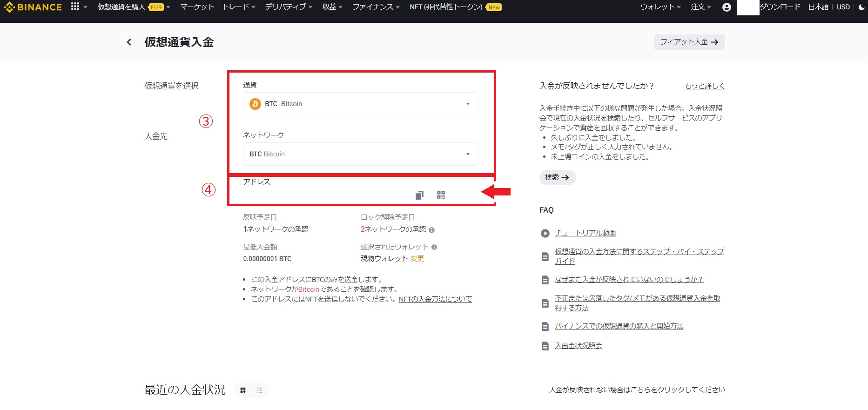Open なぜまだ入金が反映されていないのでしょうか link
This screenshot has width=868, height=410.
(629, 280)
